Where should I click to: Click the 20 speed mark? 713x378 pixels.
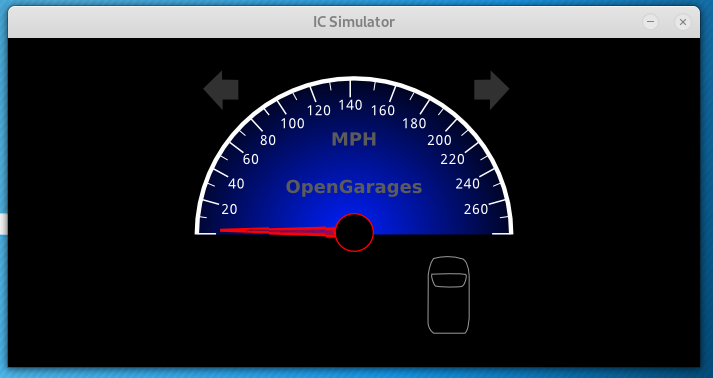pyautogui.click(x=229, y=209)
